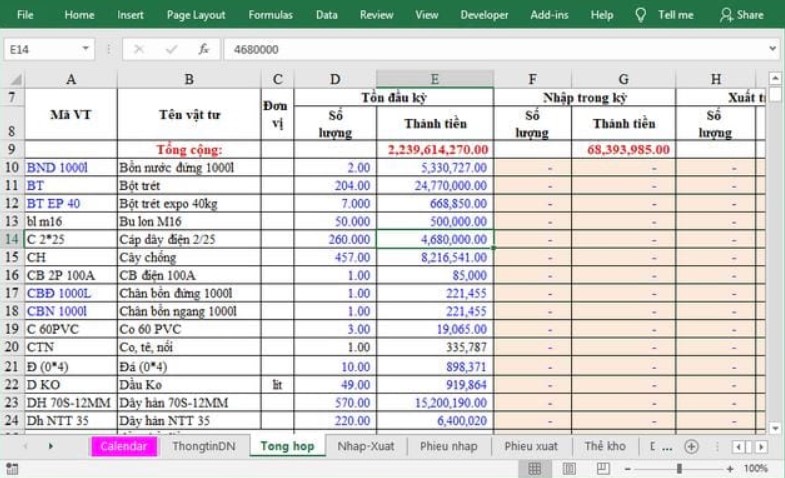This screenshot has height=478, width=785.
Task: Click the Select All corner triangle
Action: click(16, 79)
